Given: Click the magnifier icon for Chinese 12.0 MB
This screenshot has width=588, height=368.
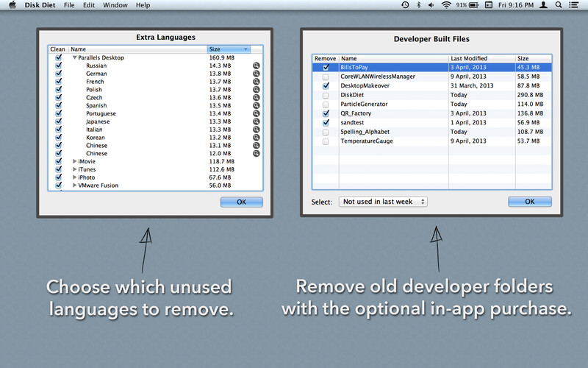Looking at the screenshot, I should click(x=256, y=153).
